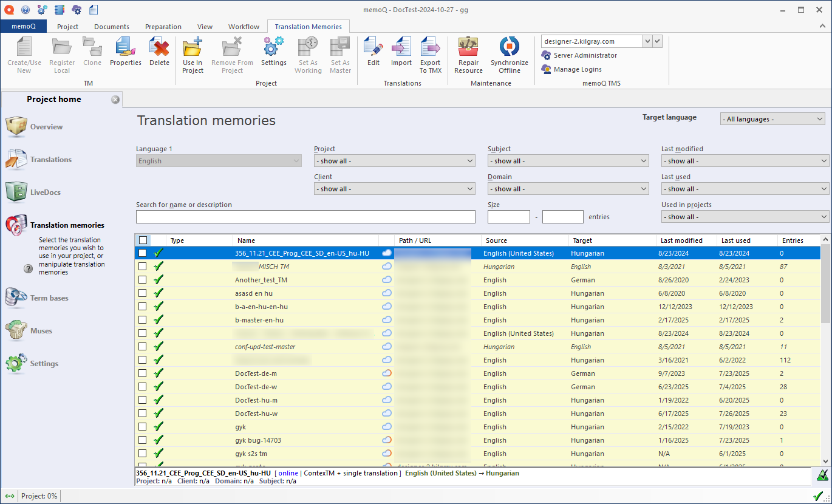Click the Import translations icon

[401, 53]
